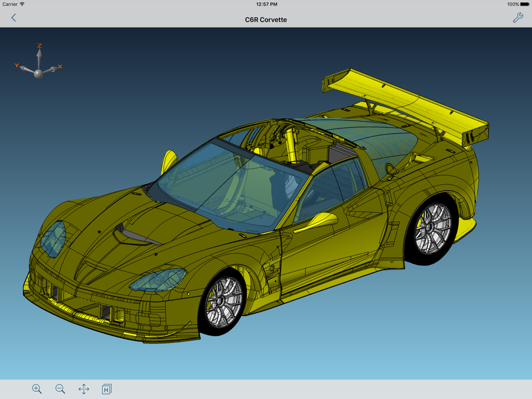This screenshot has width=532, height=399.
Task: Open the wrench settings tool
Action: [518, 18]
